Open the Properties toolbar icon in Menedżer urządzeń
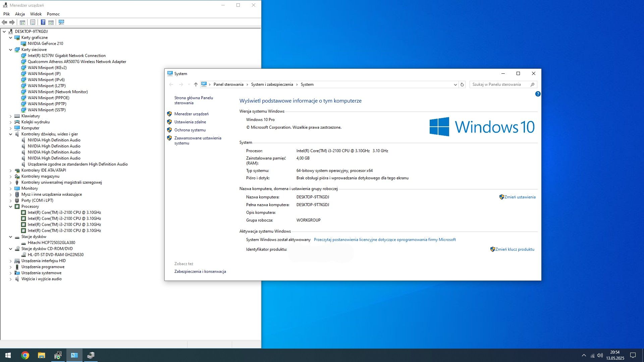 pyautogui.click(x=33, y=22)
